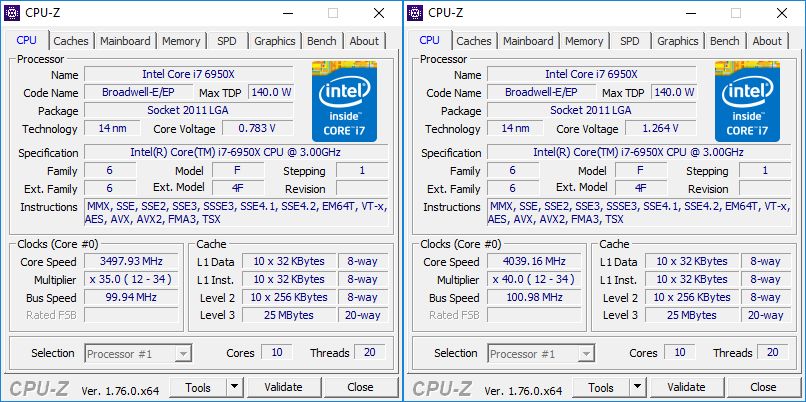The height and width of the screenshot is (402, 806).
Task: Click the 14 nm technology value in left window
Action: coord(112,128)
